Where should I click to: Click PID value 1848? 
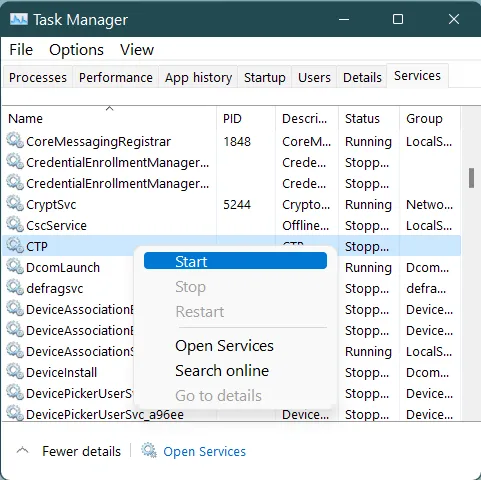point(237,141)
